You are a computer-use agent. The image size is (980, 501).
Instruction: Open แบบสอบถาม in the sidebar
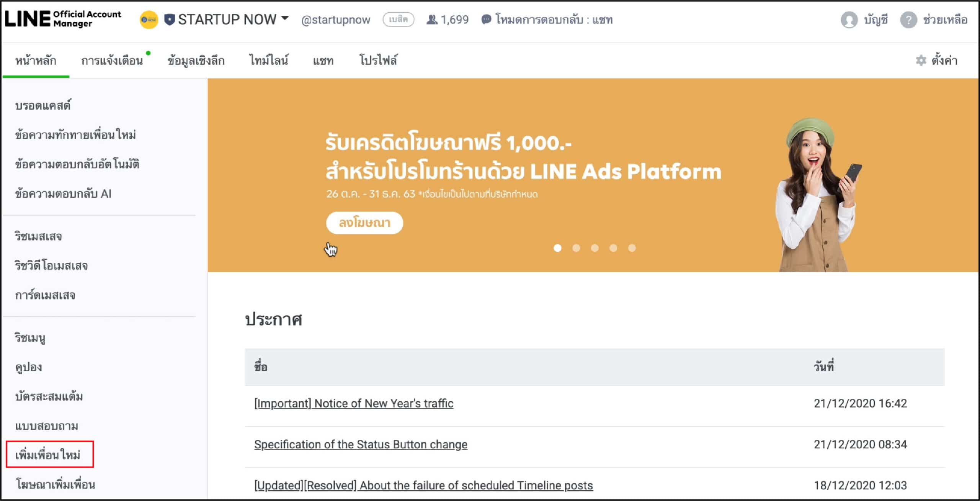46,426
